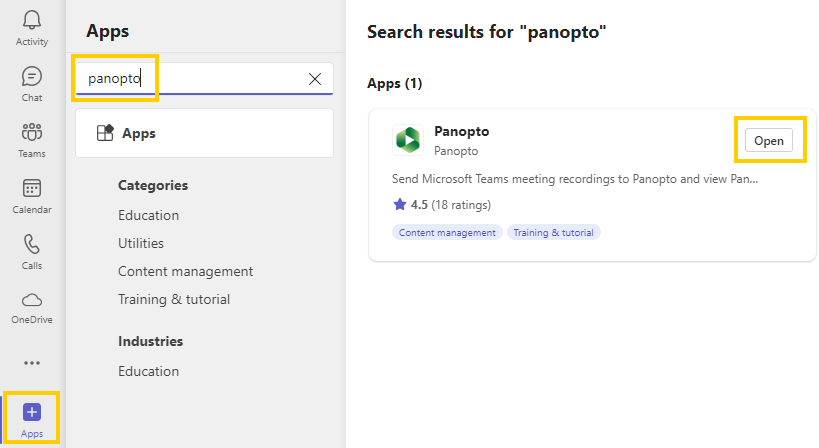
Task: Open the Panopto app
Action: click(768, 140)
